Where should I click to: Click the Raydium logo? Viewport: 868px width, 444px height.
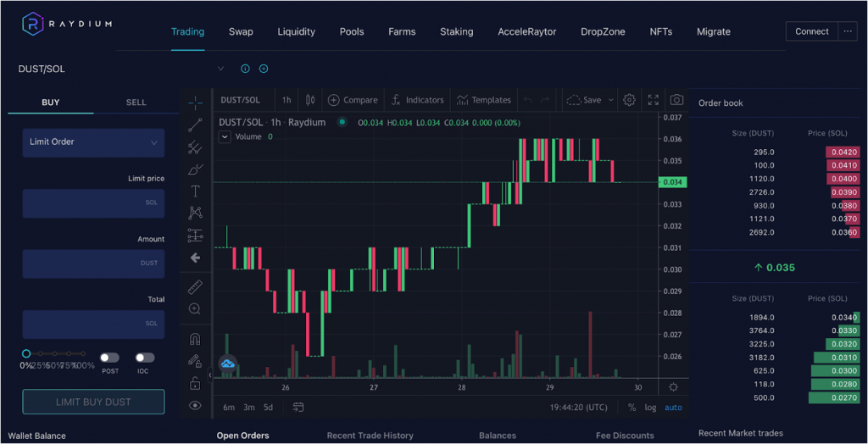click(x=66, y=24)
